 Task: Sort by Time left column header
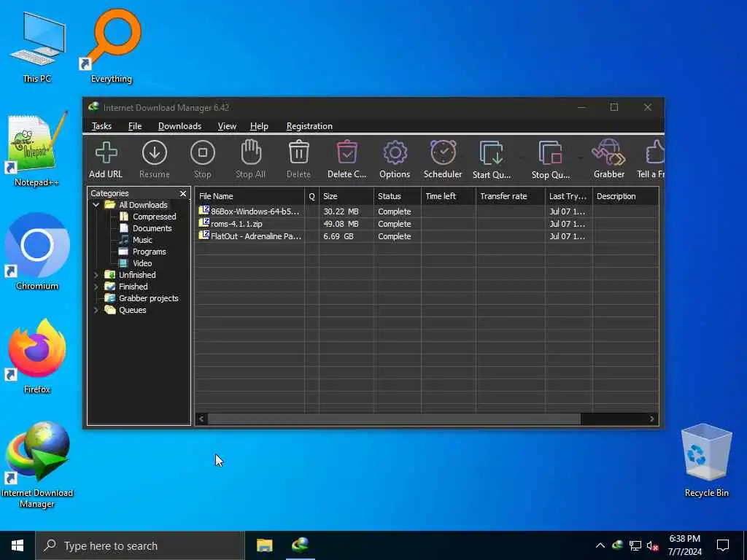point(449,196)
